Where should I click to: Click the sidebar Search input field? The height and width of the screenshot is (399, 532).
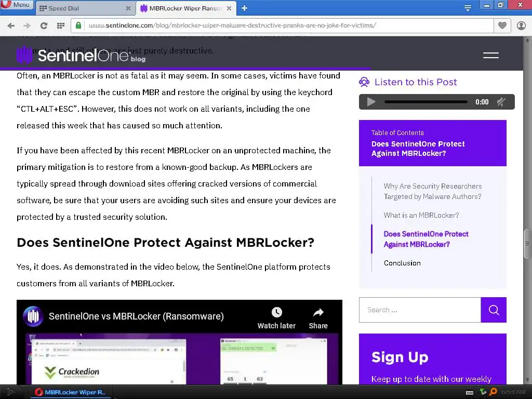(420, 310)
